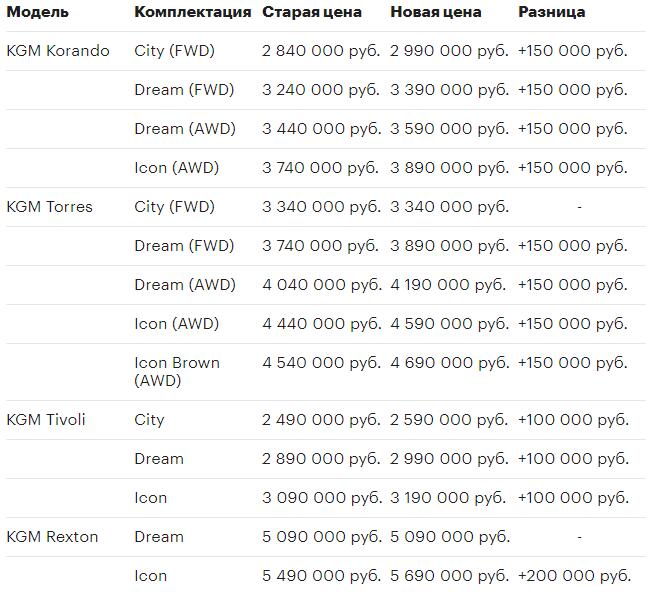Select the new price 4 690 000 руб.

click(x=449, y=362)
